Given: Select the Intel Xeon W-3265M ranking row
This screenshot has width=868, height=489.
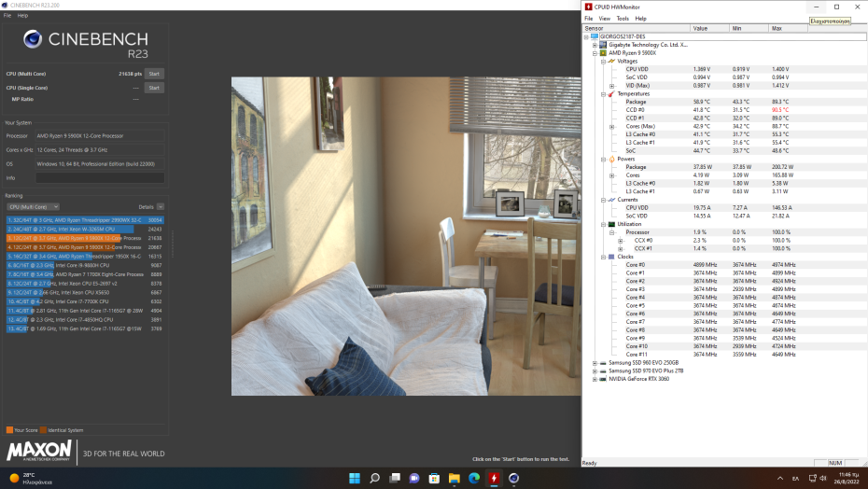Looking at the screenshot, I should tap(85, 229).
